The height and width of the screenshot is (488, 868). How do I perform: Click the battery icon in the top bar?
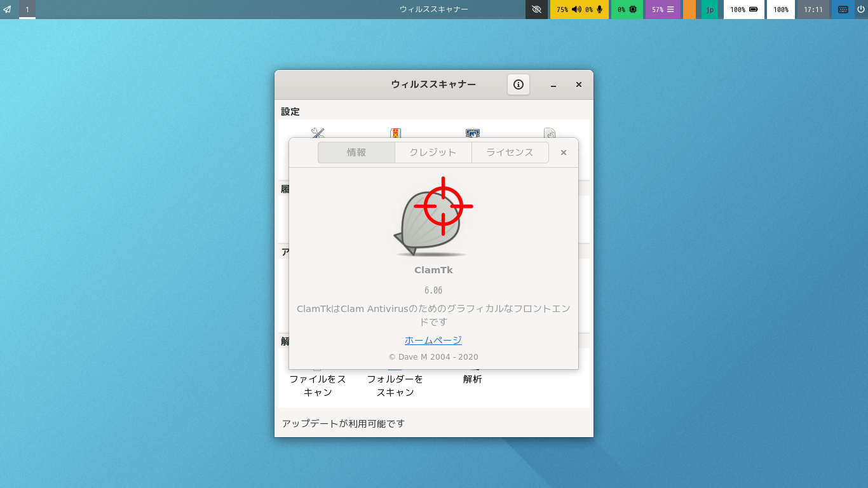click(754, 10)
